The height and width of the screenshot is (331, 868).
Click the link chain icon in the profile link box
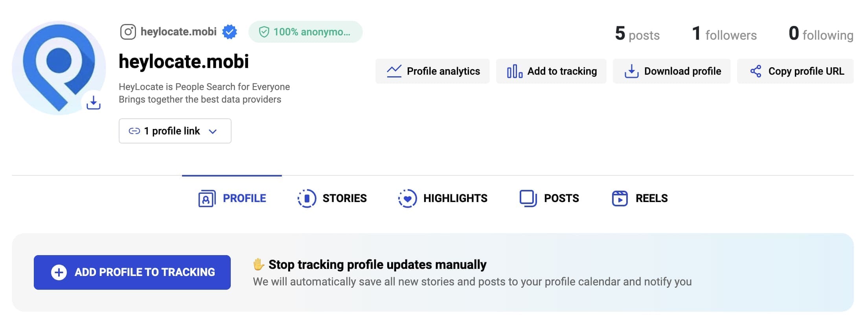(x=134, y=131)
